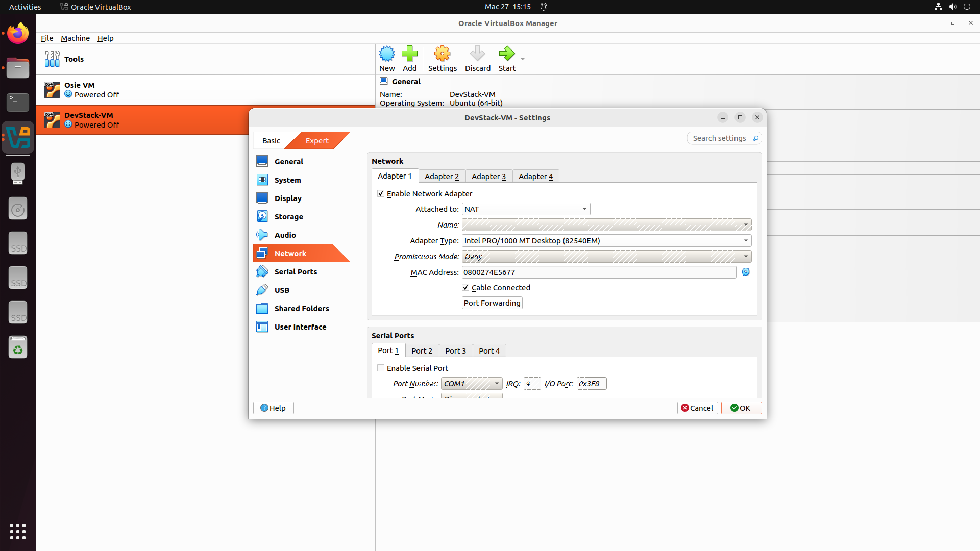This screenshot has height=551, width=980.
Task: Select the Tools entry icon
Action: [x=52, y=59]
